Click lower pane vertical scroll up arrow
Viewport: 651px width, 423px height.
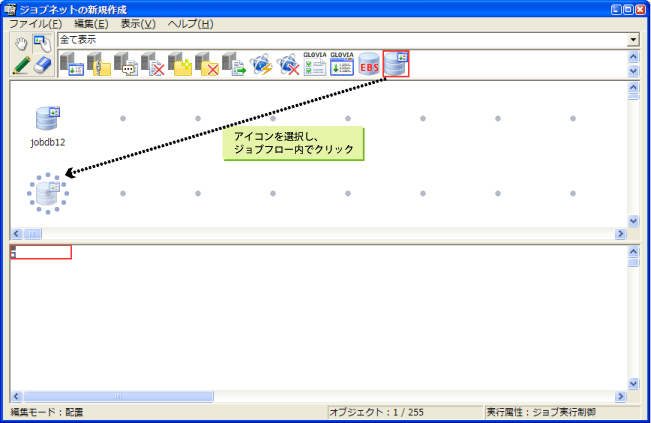(633, 251)
